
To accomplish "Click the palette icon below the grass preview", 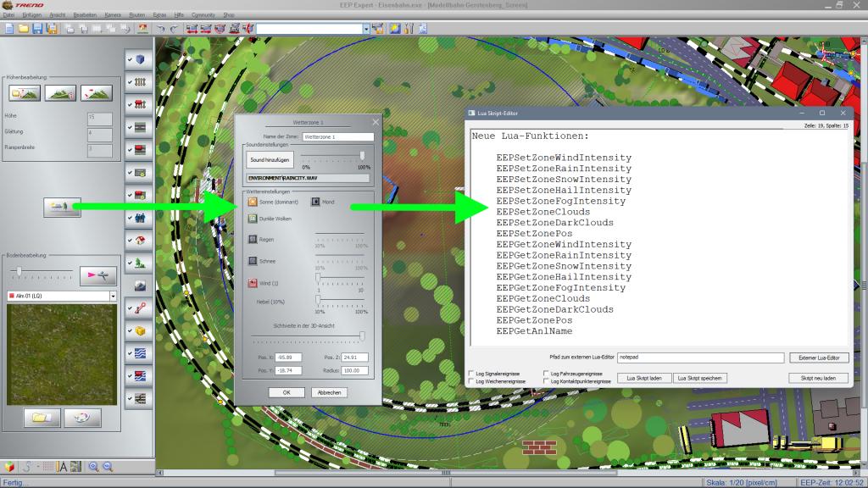I will tap(82, 418).
